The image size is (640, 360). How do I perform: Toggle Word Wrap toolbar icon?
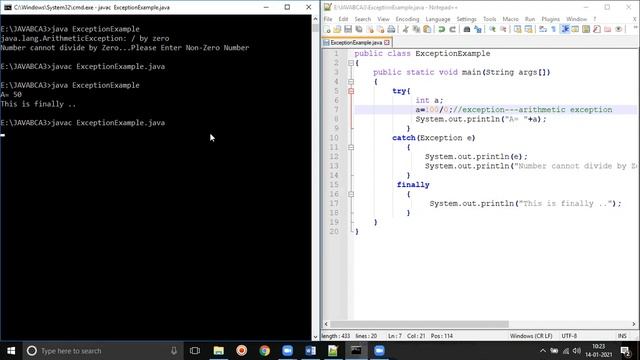pos(543,29)
